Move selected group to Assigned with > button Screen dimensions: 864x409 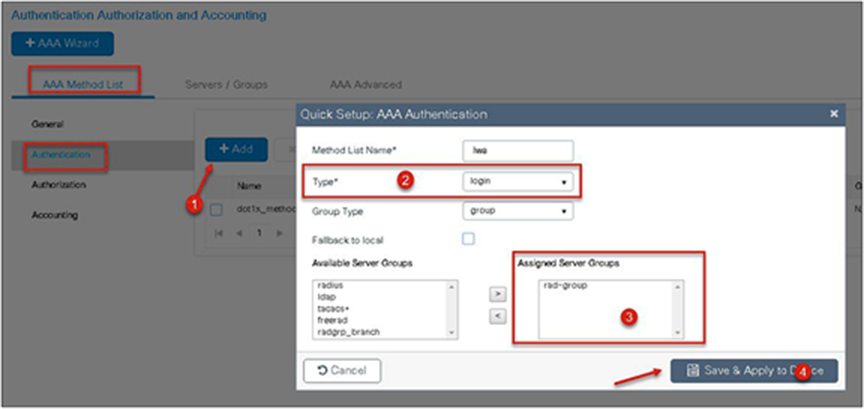pyautogui.click(x=498, y=294)
